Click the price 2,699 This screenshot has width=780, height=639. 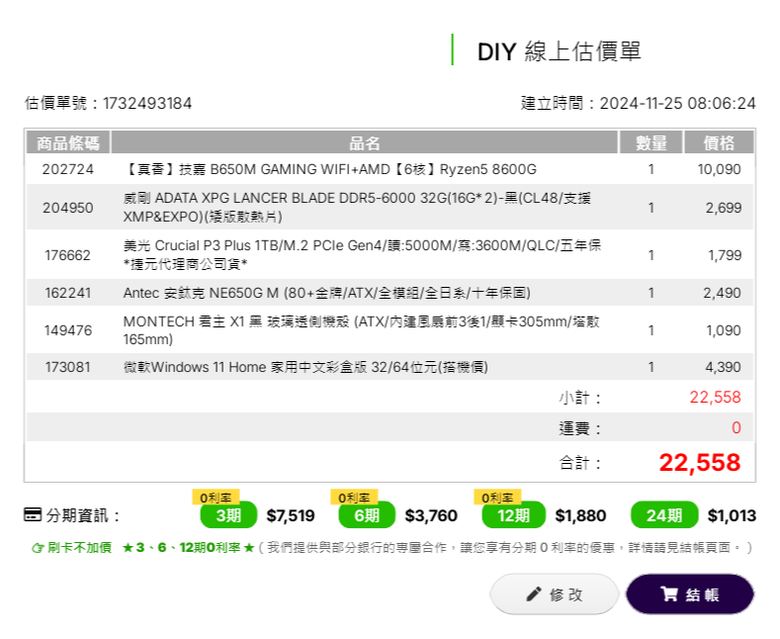(723, 207)
